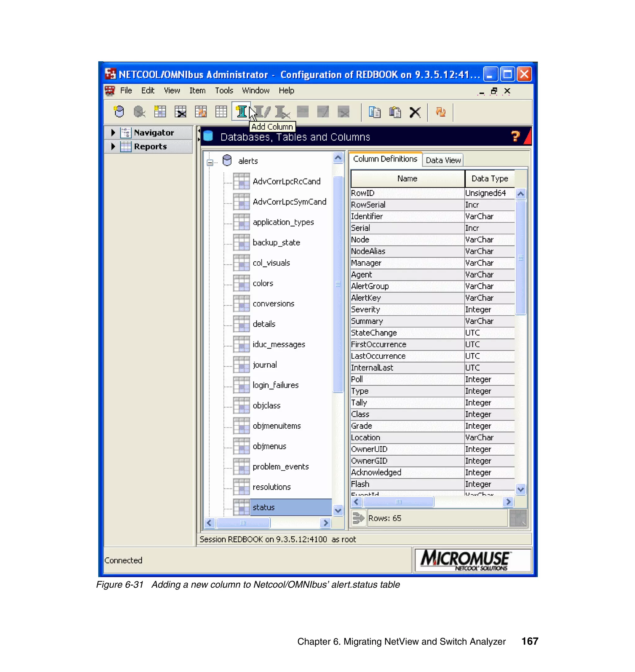
Task: Click the Drop Database toolbar icon
Action: 139,111
